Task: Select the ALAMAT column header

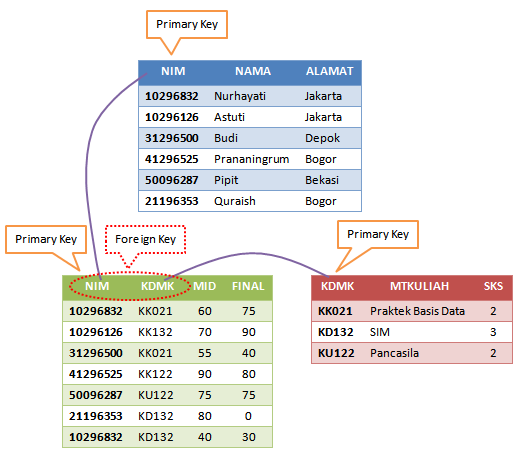Action: (x=329, y=71)
